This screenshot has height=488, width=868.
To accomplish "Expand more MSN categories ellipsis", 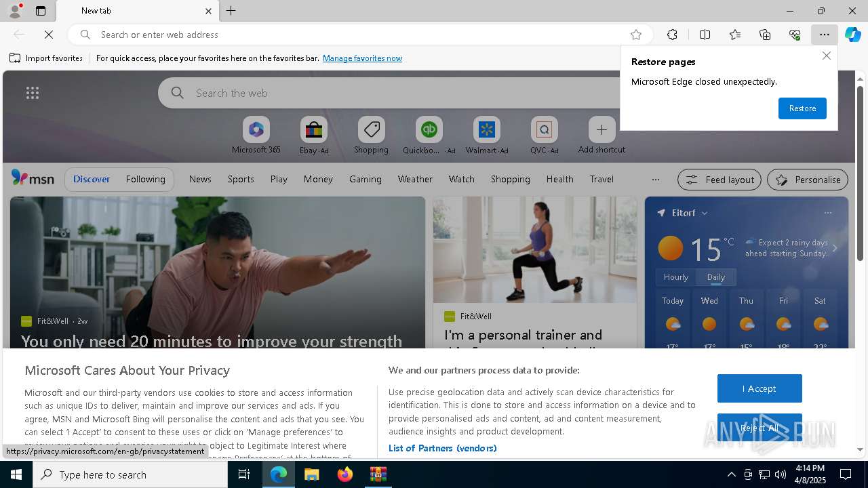I will [x=655, y=180].
